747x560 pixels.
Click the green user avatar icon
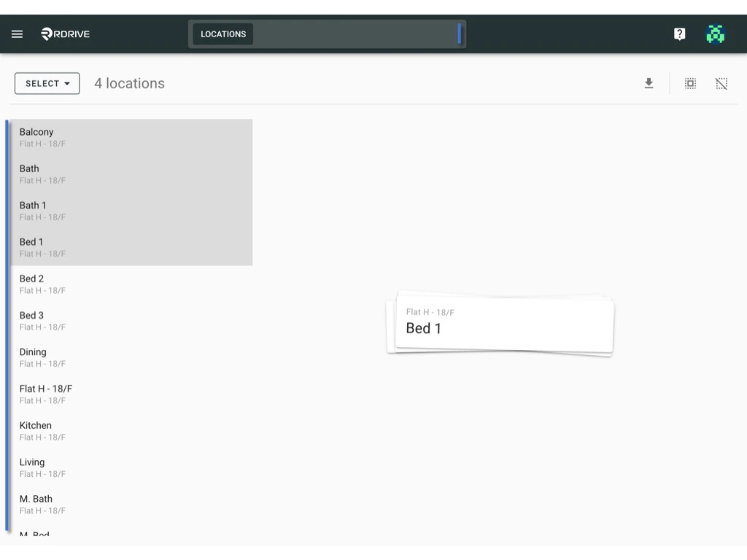716,34
